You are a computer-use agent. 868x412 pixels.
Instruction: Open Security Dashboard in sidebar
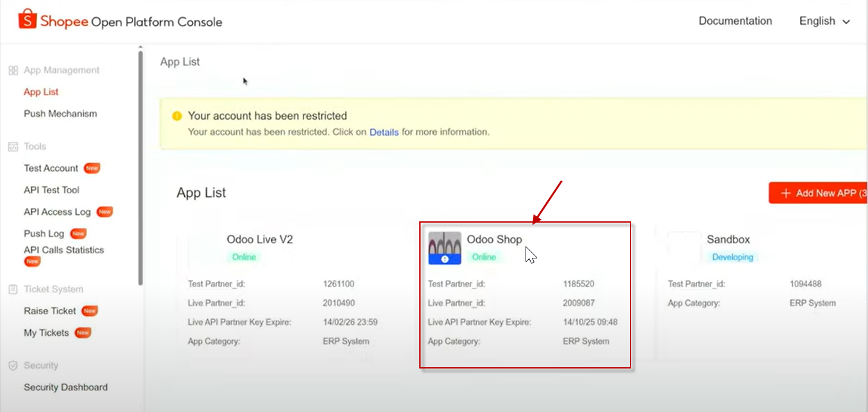pos(66,387)
